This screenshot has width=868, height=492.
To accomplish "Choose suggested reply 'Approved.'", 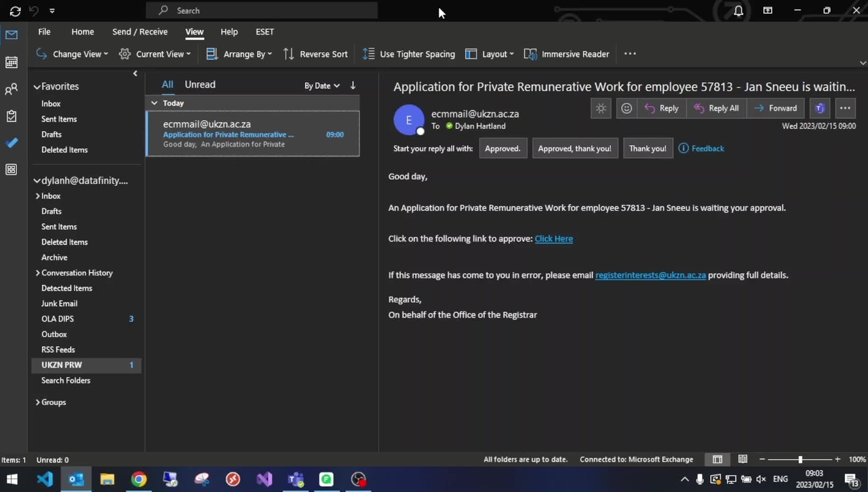I will [502, 148].
